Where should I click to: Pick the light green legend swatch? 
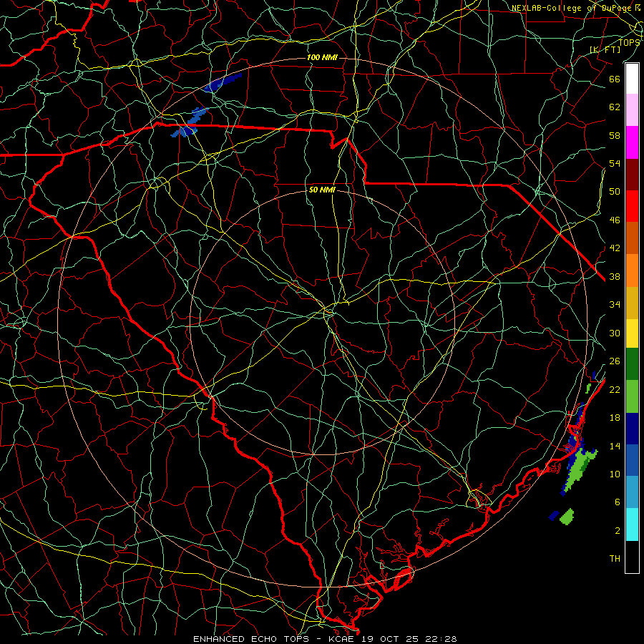632,396
